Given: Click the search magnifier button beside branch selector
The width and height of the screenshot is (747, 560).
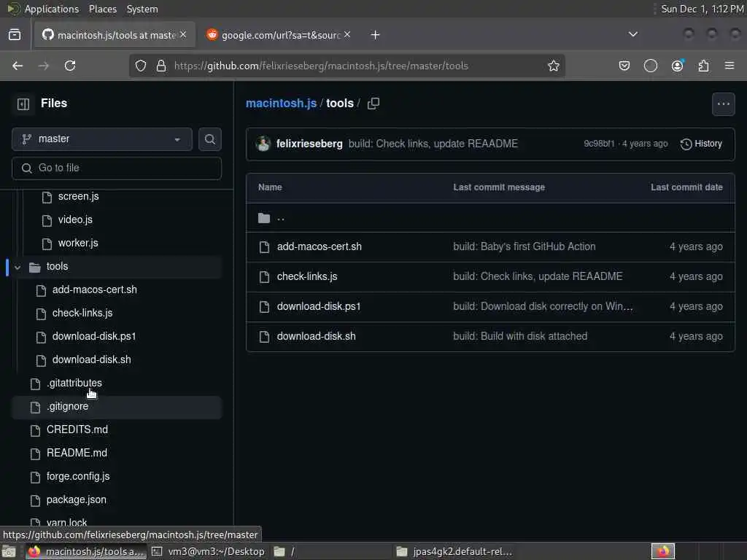Looking at the screenshot, I should (209, 139).
